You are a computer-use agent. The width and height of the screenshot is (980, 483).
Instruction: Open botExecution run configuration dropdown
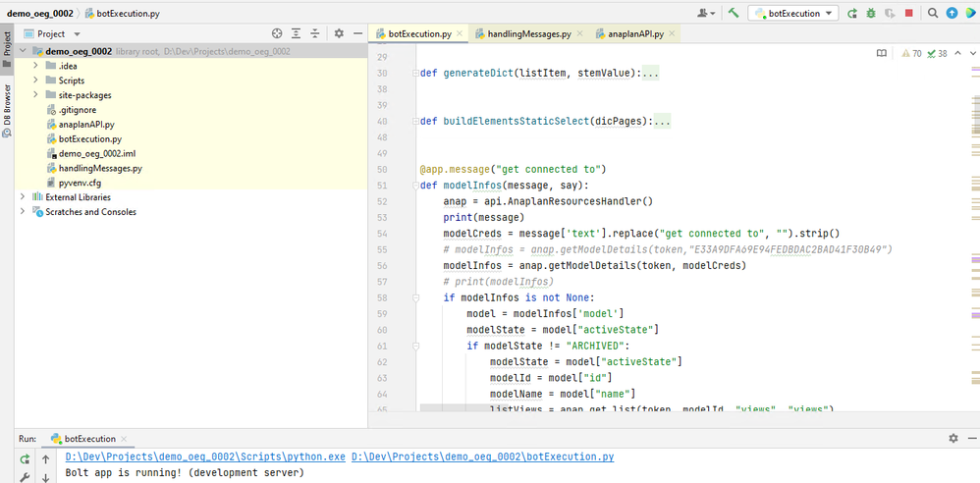pos(793,13)
